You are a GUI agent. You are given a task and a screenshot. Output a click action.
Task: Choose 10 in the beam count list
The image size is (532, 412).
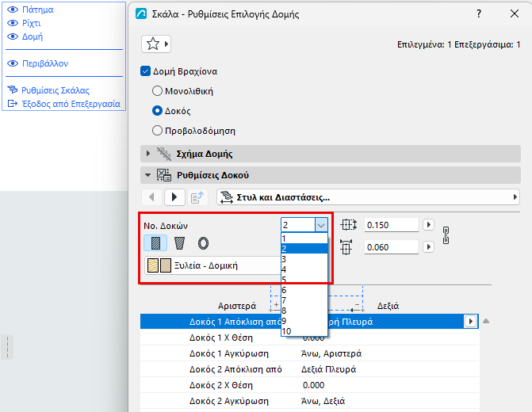[x=304, y=331]
